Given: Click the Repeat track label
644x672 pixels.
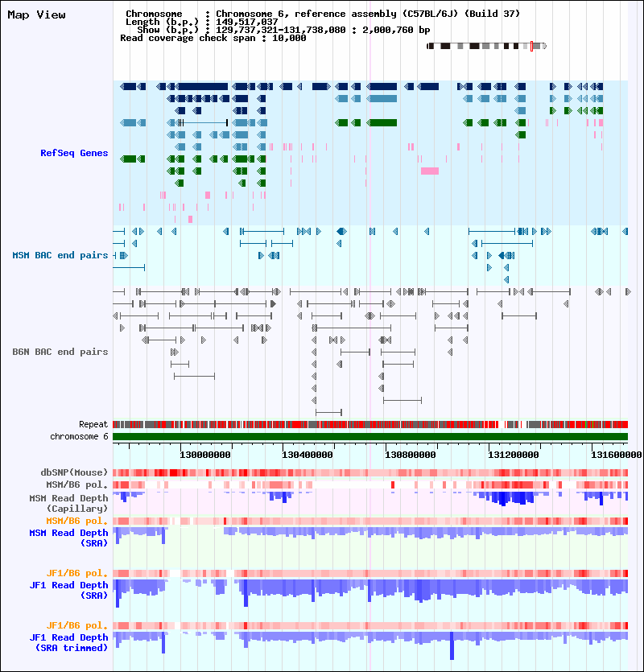Looking at the screenshot, I should (x=93, y=424).
